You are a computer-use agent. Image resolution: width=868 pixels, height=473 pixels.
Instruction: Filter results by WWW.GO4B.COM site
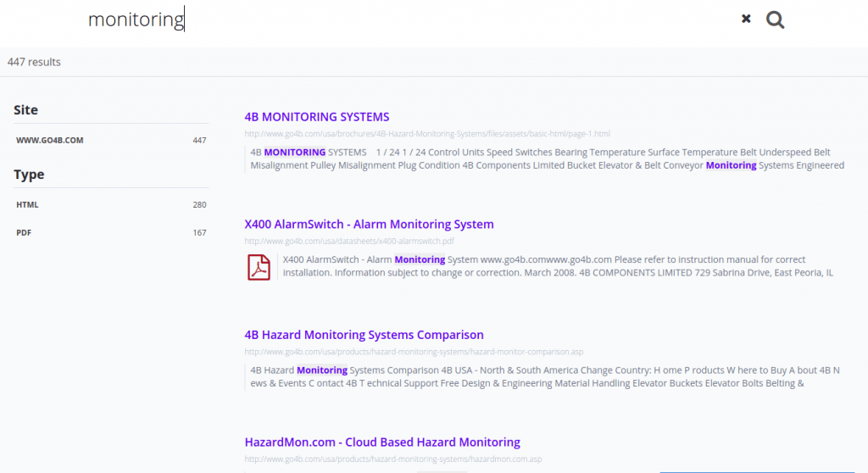tap(111, 140)
